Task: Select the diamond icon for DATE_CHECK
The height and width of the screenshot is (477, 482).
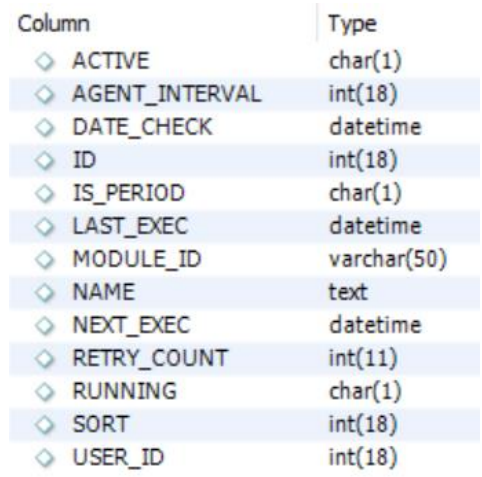Action: coord(44,127)
